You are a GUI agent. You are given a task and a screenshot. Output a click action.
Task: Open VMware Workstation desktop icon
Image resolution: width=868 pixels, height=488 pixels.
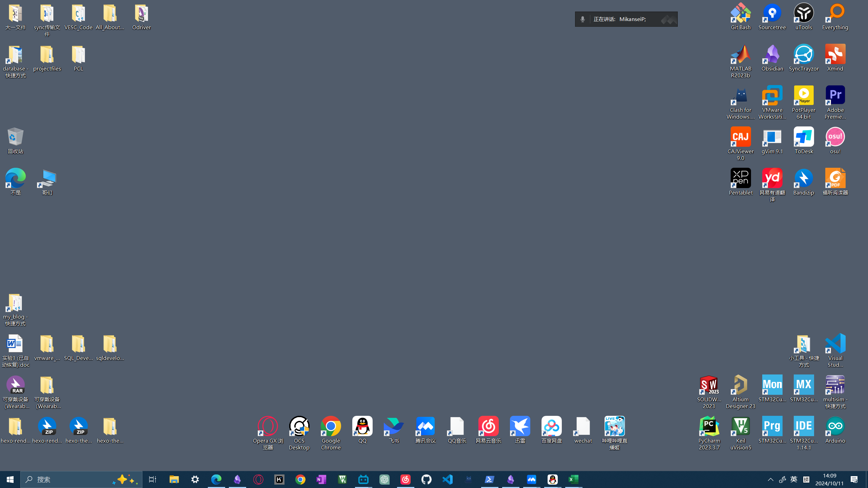[x=772, y=103]
